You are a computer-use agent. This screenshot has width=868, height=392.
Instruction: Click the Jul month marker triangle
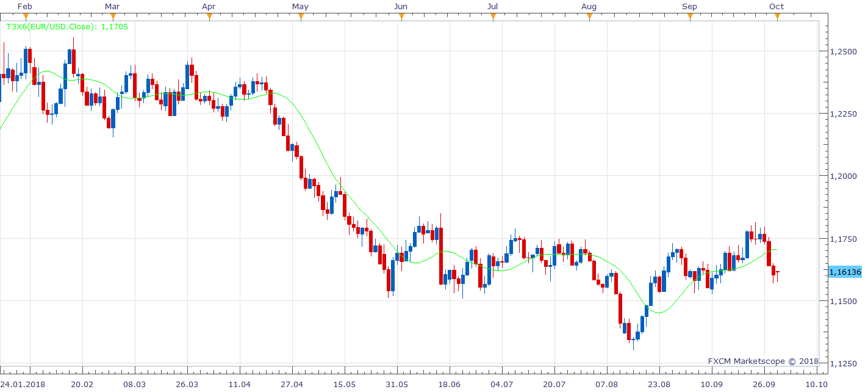(493, 17)
